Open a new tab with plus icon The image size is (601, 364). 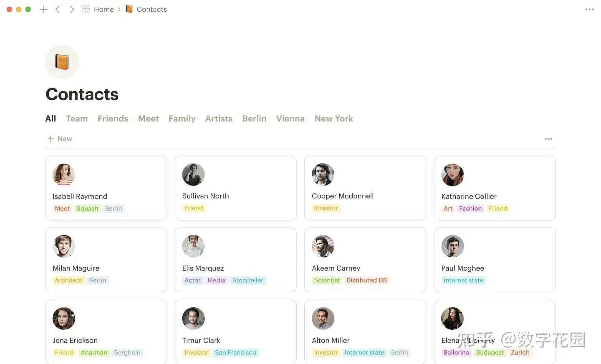click(43, 9)
